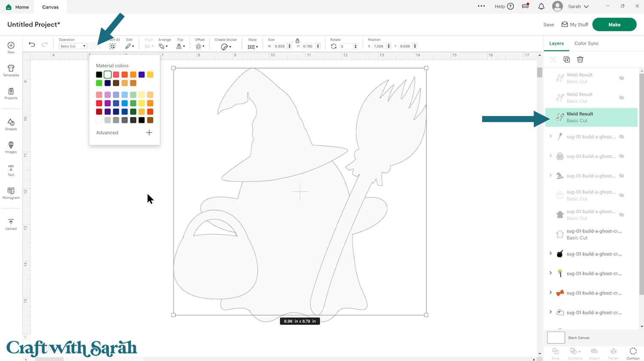The height and width of the screenshot is (361, 644).
Task: Toggle the size aspect ratio lock
Action: [x=297, y=40]
